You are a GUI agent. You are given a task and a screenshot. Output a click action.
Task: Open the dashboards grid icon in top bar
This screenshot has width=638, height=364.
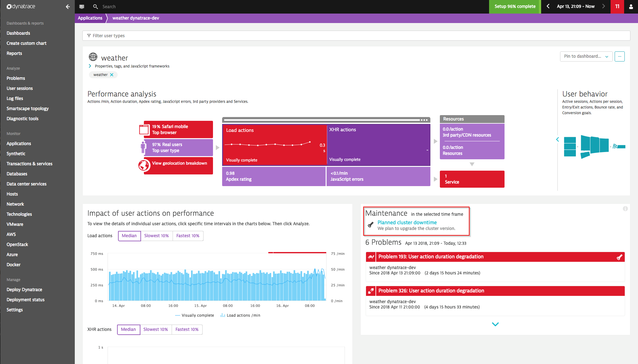coord(82,6)
